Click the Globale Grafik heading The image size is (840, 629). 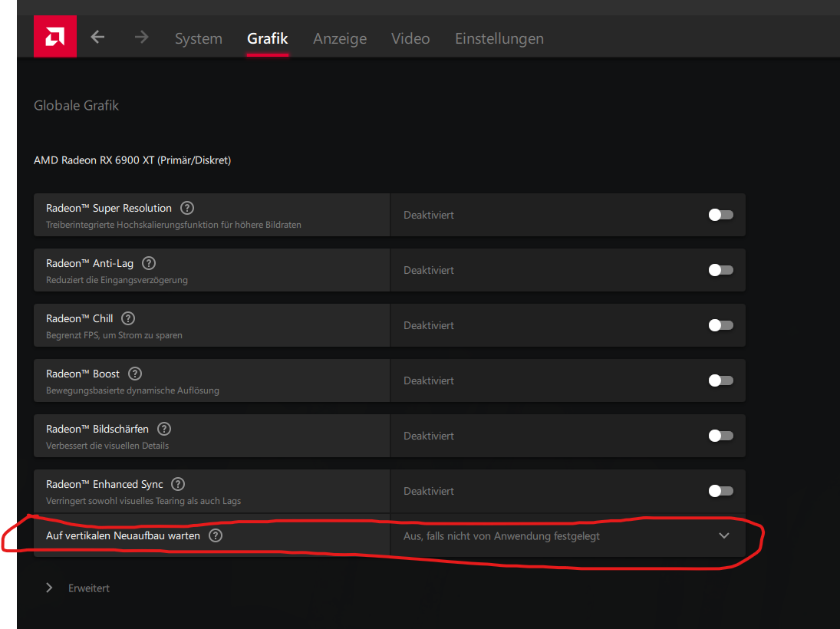tap(76, 106)
